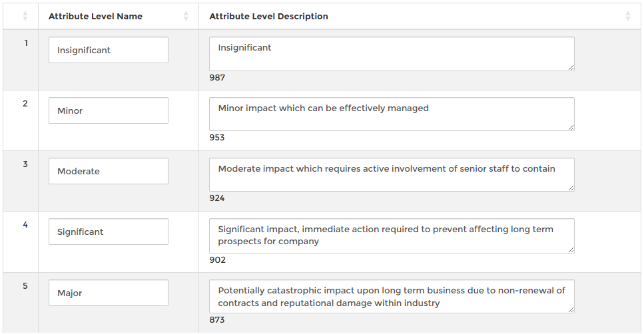The width and height of the screenshot is (644, 334).
Task: Edit the Moderate level name field
Action: [x=109, y=171]
